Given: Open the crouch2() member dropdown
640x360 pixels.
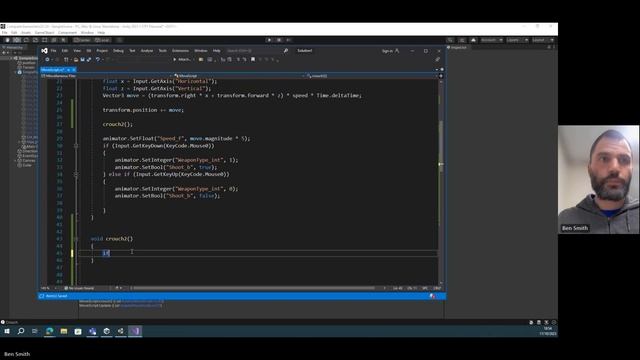Looking at the screenshot, I should coord(371,76).
